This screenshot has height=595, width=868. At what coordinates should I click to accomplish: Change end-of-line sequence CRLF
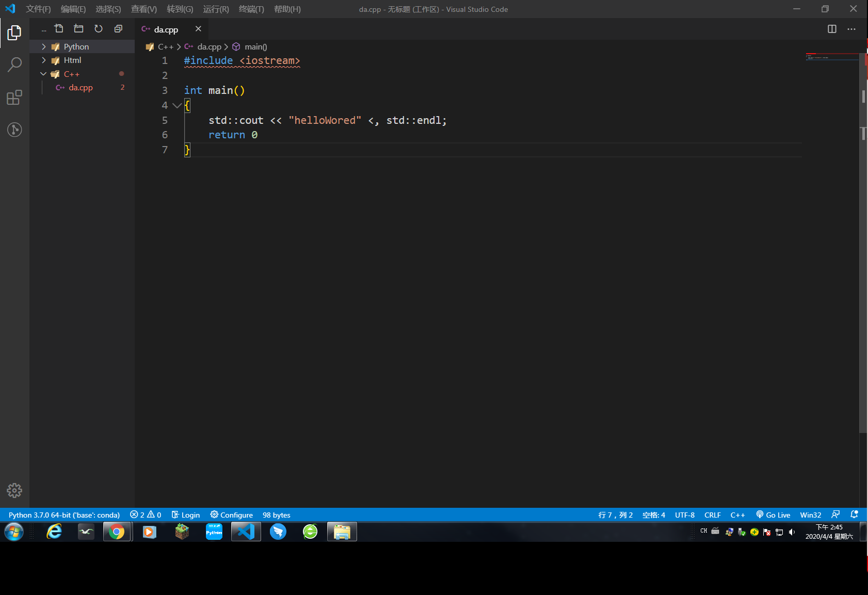pos(713,515)
